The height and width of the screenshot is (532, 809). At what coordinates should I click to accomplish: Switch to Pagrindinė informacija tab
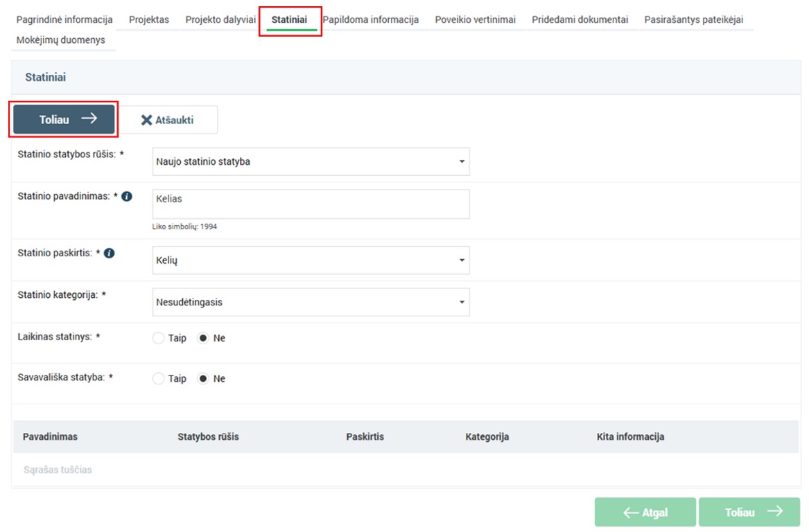click(64, 19)
